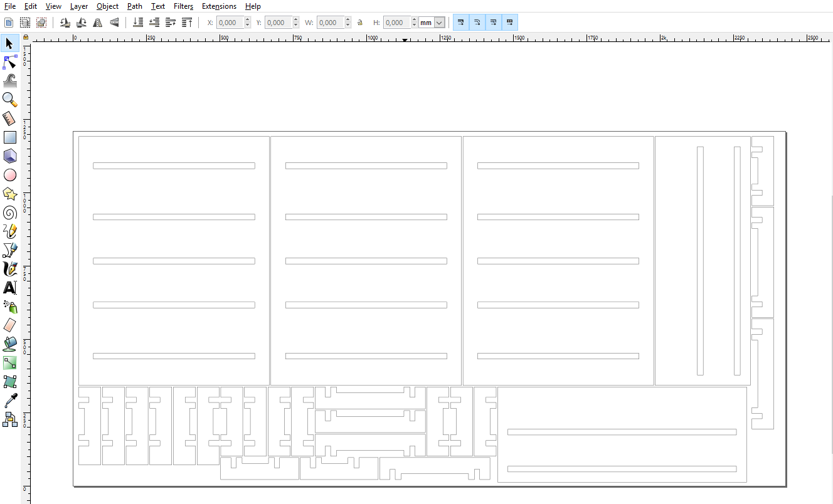
Task: Select the Bezier pen tool
Action: [9, 250]
